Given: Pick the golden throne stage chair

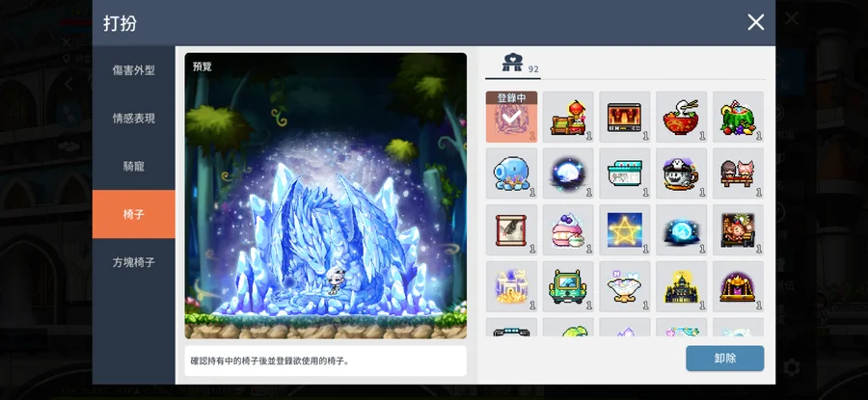Looking at the screenshot, I should (x=738, y=286).
